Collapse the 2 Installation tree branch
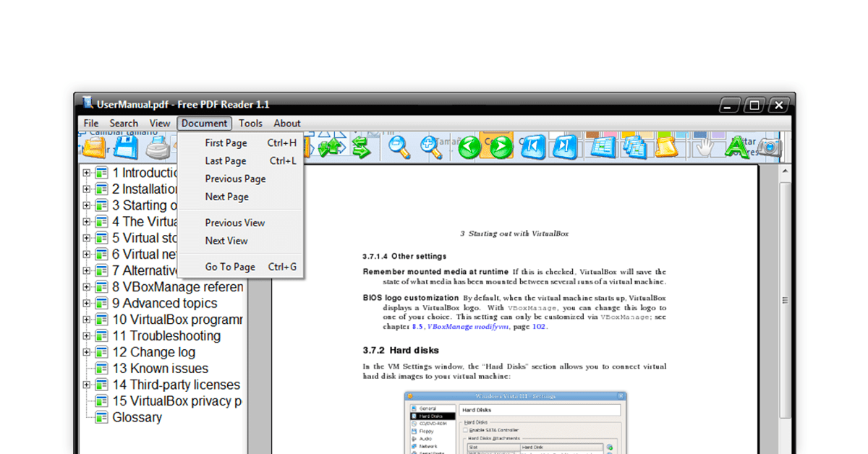Screen dimensions: 868x454 [x=88, y=189]
